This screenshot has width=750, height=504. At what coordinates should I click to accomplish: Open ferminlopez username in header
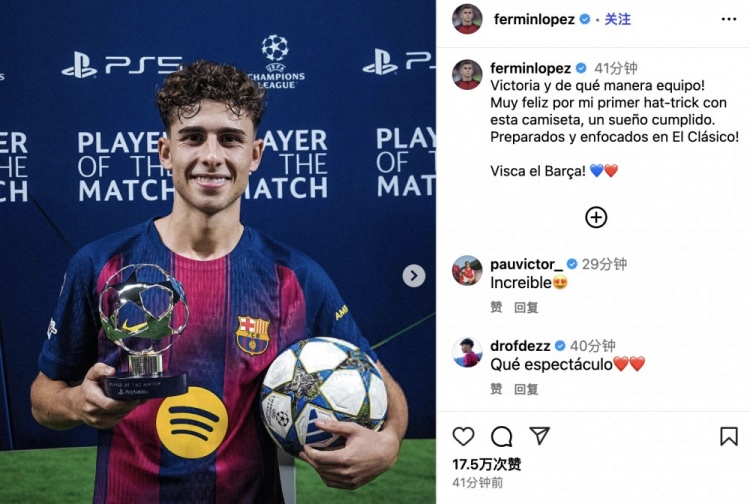(532, 19)
